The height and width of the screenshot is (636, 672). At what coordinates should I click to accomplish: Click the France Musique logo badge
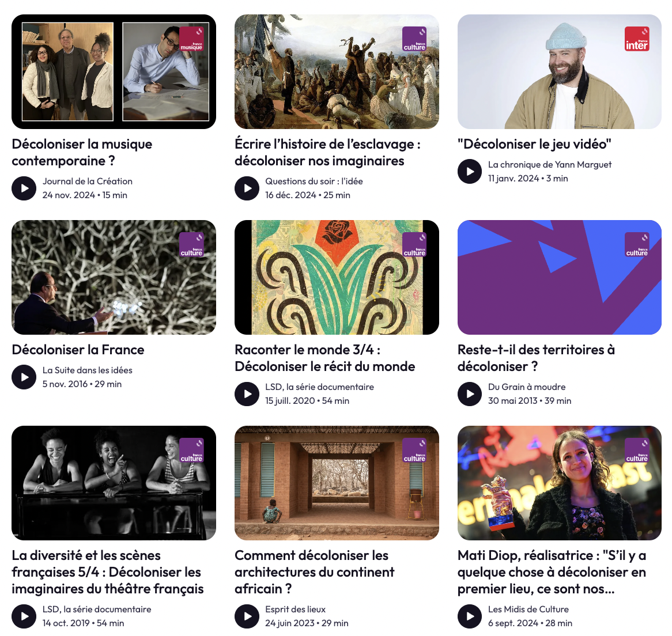pos(191,39)
